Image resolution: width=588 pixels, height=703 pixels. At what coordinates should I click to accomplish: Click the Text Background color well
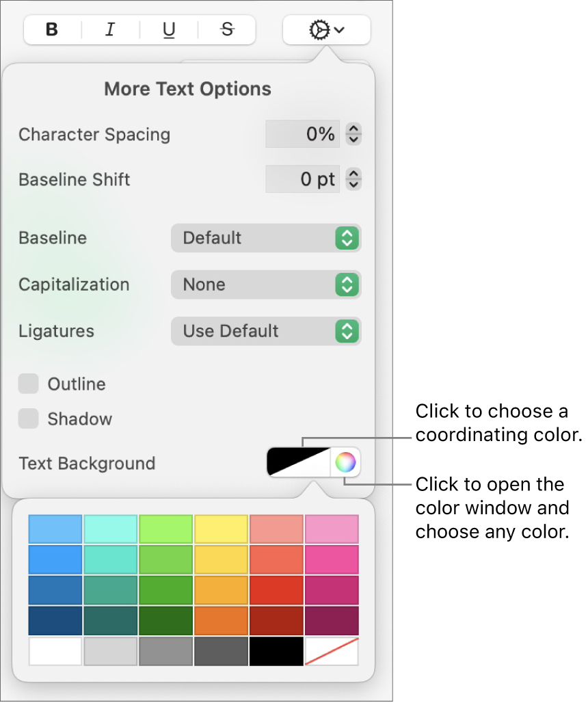click(x=299, y=463)
